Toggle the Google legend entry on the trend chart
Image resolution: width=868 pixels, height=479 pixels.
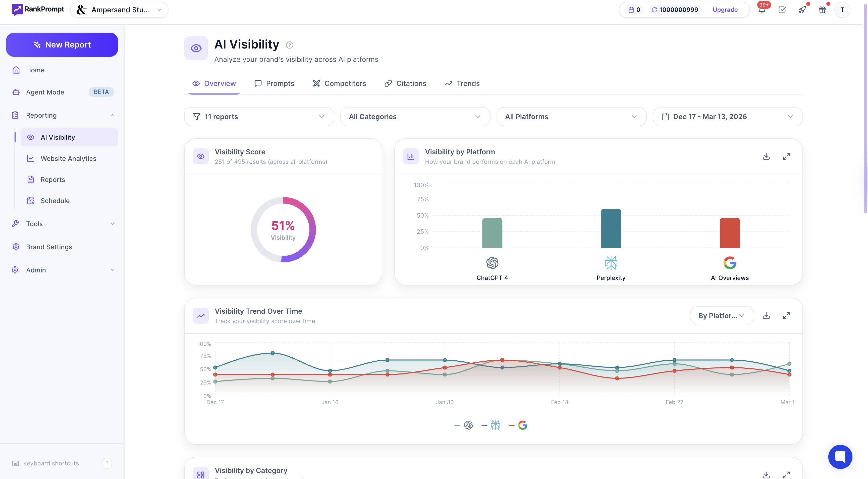click(x=518, y=425)
